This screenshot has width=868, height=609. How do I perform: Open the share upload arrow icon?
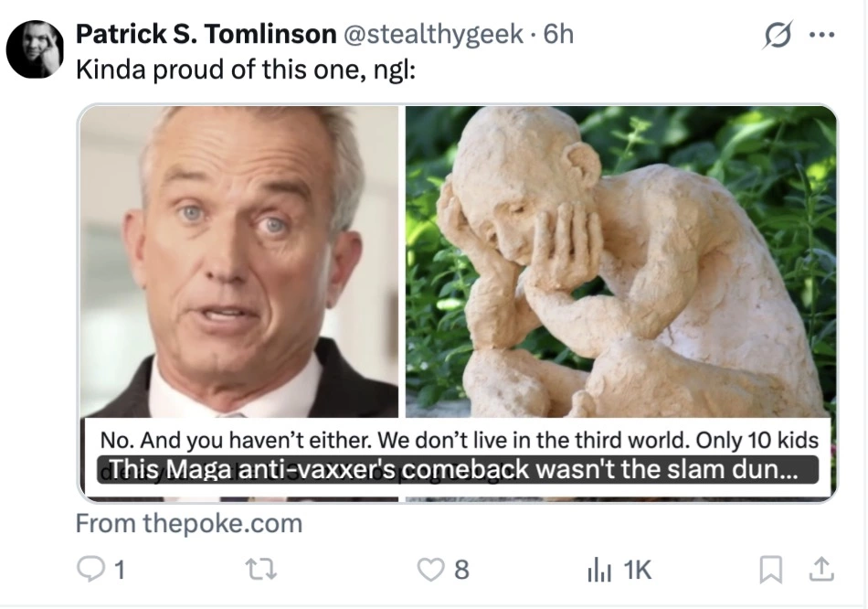point(821,569)
